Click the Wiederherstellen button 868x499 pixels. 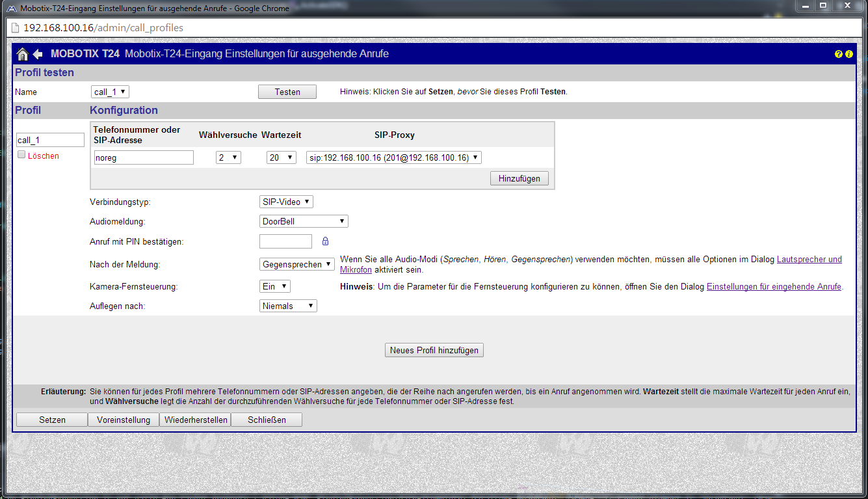click(x=196, y=420)
